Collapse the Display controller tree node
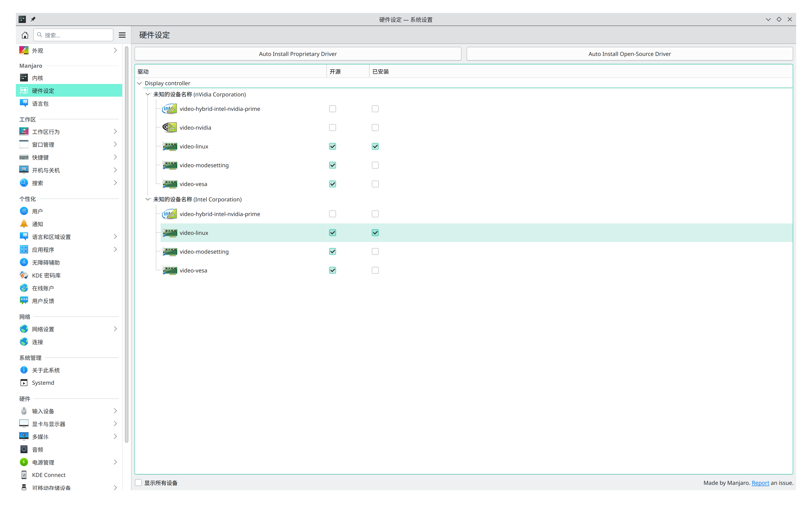Image resolution: width=812 pixels, height=509 pixels. (139, 83)
